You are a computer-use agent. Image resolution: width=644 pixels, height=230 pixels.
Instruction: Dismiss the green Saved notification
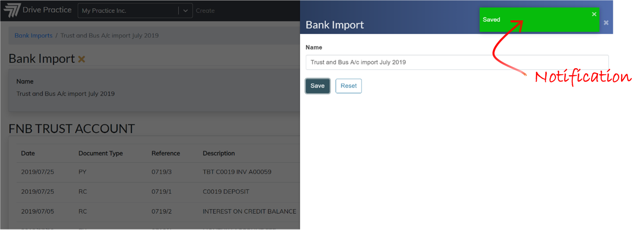pos(594,14)
